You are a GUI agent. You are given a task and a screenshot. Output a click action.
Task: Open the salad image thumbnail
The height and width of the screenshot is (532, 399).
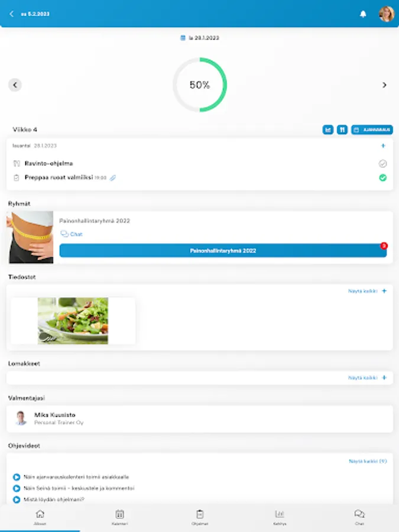coord(73,320)
